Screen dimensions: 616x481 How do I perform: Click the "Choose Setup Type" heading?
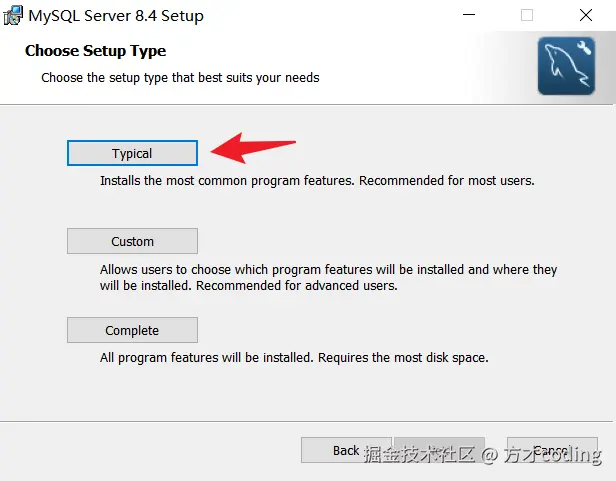(95, 50)
